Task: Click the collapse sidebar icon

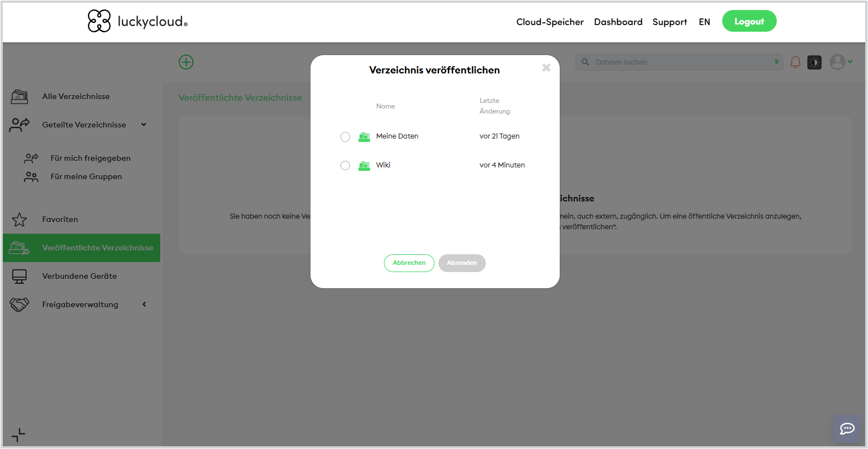Action: tap(18, 435)
